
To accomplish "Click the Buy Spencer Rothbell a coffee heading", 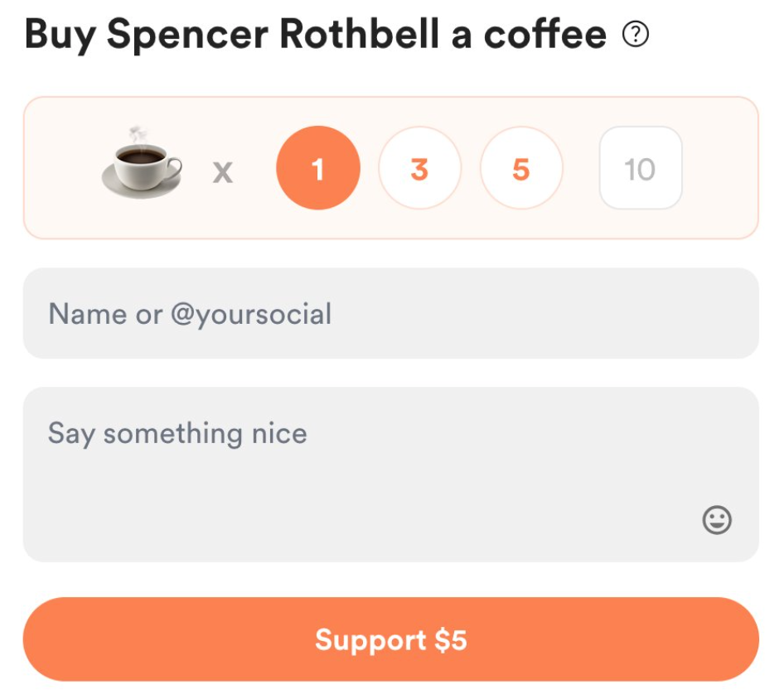I will [316, 35].
